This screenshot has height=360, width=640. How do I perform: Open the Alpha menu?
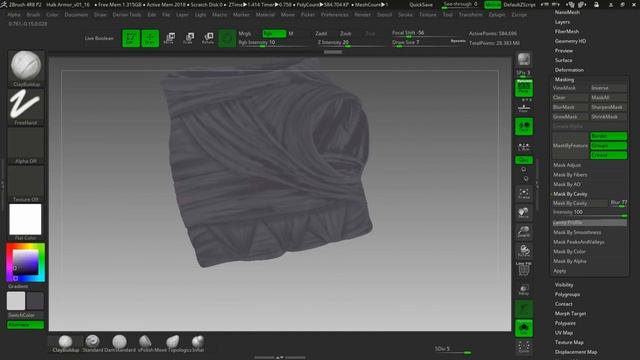coord(13,15)
